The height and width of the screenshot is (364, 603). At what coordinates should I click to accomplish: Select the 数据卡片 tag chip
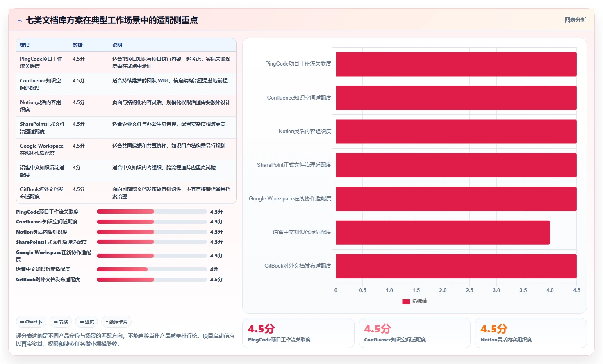point(116,322)
